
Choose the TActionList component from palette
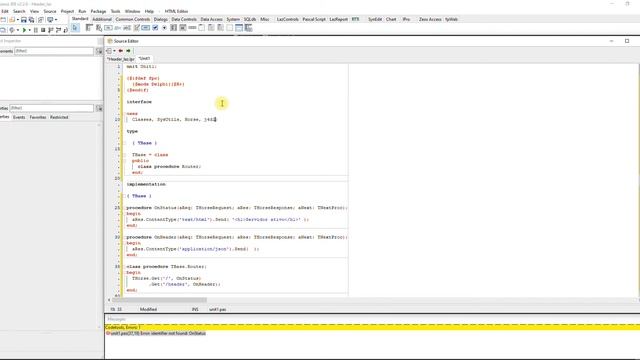pos(248,28)
